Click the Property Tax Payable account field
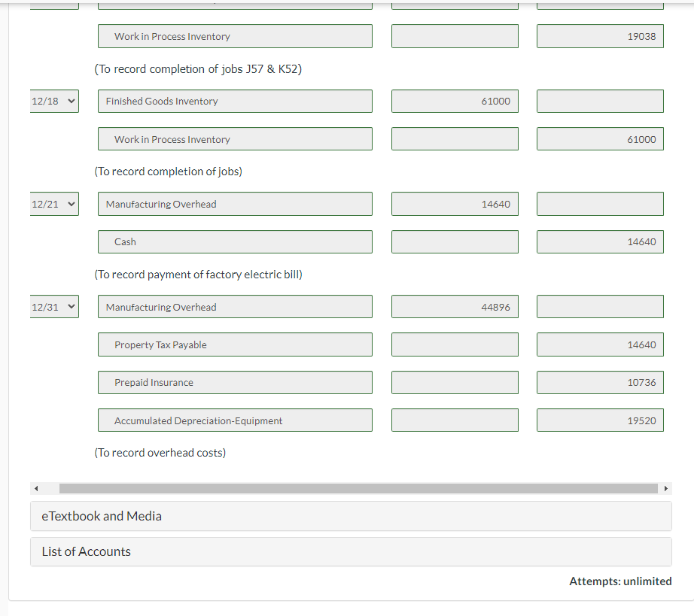The height and width of the screenshot is (616, 694). tap(234, 344)
